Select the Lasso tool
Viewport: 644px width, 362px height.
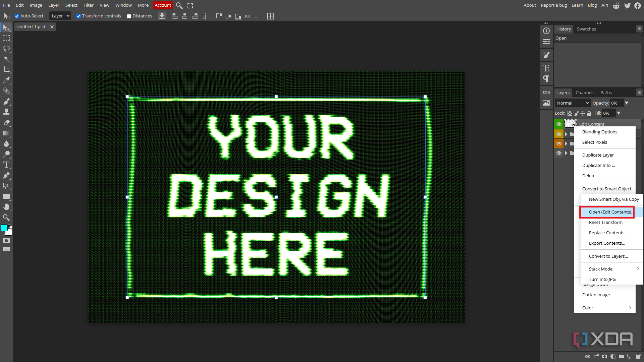(6, 49)
